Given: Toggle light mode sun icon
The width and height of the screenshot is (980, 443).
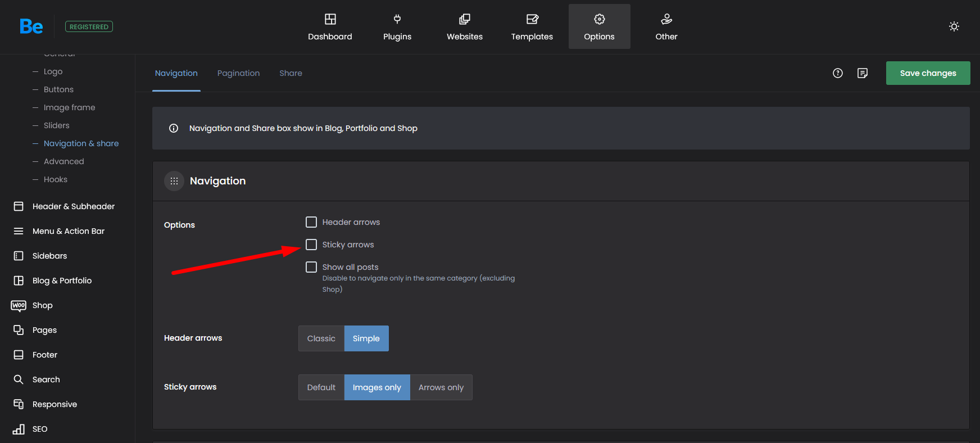Looking at the screenshot, I should point(954,26).
